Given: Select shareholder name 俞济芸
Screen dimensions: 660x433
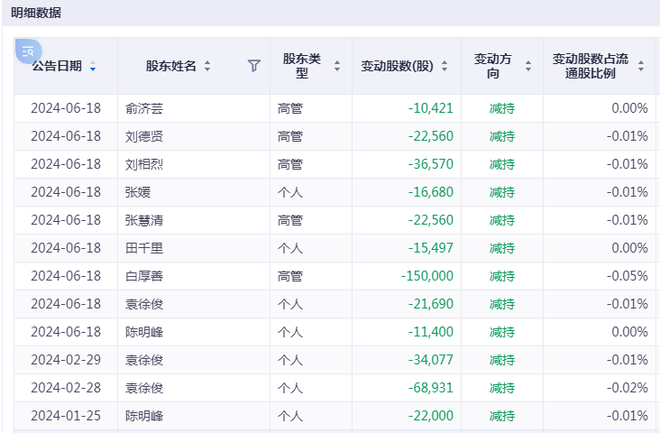Looking at the screenshot, I should (x=145, y=108).
